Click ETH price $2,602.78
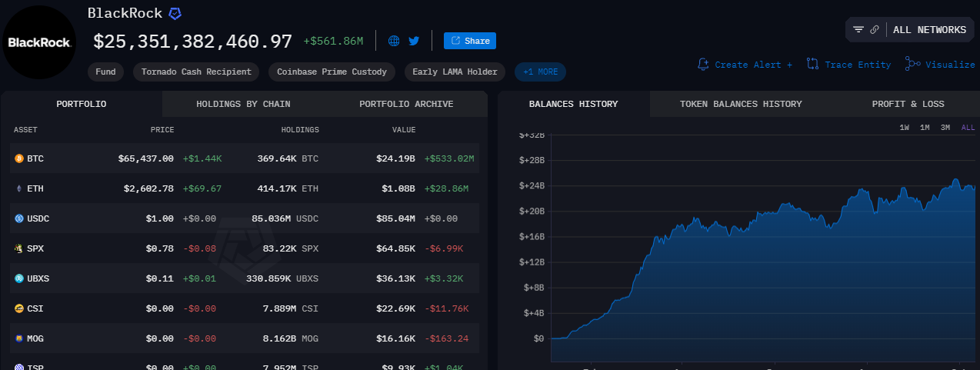Image resolution: width=980 pixels, height=370 pixels. pyautogui.click(x=148, y=188)
